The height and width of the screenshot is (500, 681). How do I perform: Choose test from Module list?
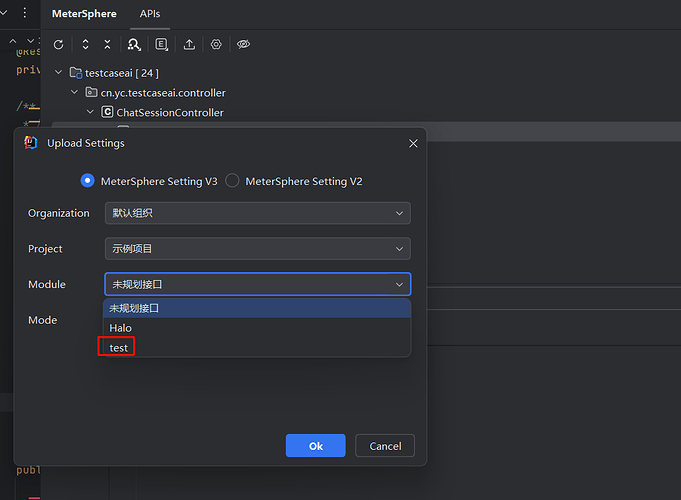click(x=119, y=347)
